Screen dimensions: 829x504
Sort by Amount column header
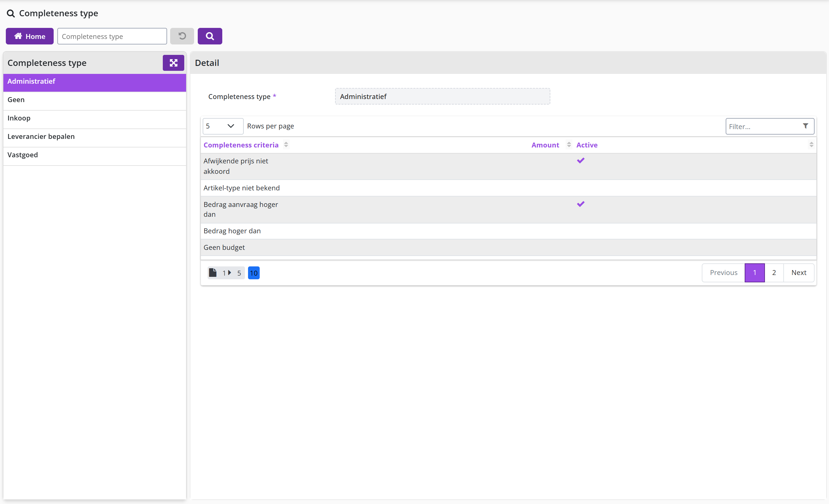(545, 145)
